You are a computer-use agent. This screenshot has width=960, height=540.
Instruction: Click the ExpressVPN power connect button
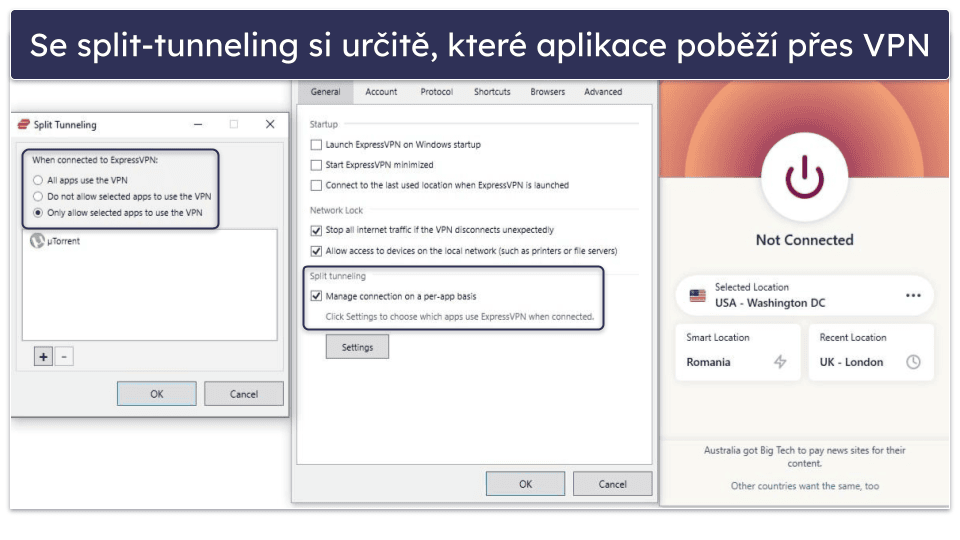pyautogui.click(x=804, y=176)
